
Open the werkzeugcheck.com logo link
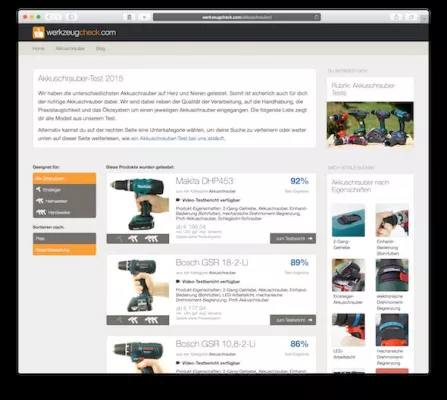click(x=74, y=32)
